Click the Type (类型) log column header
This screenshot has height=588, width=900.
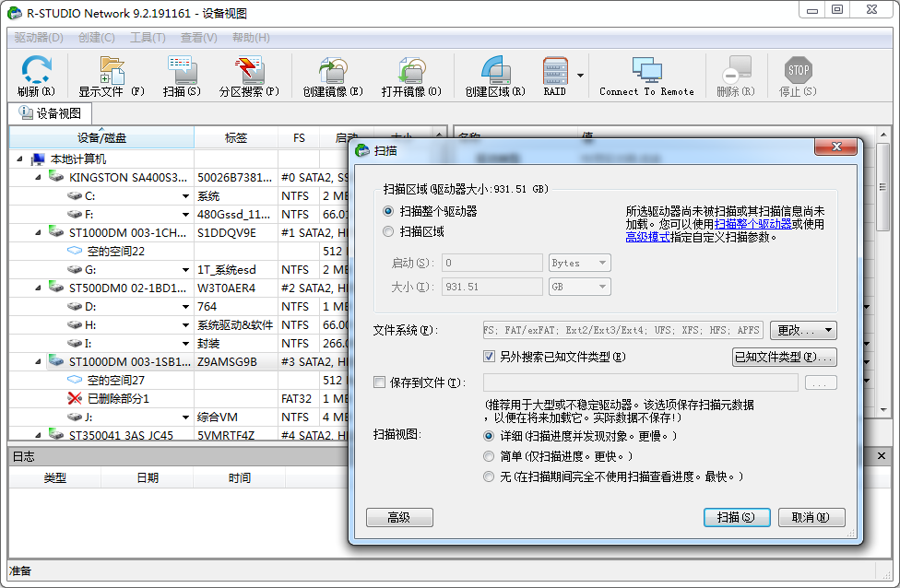click(x=55, y=477)
